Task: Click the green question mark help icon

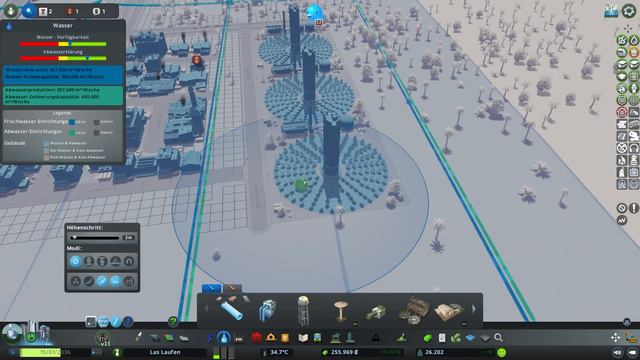Action: point(173,322)
